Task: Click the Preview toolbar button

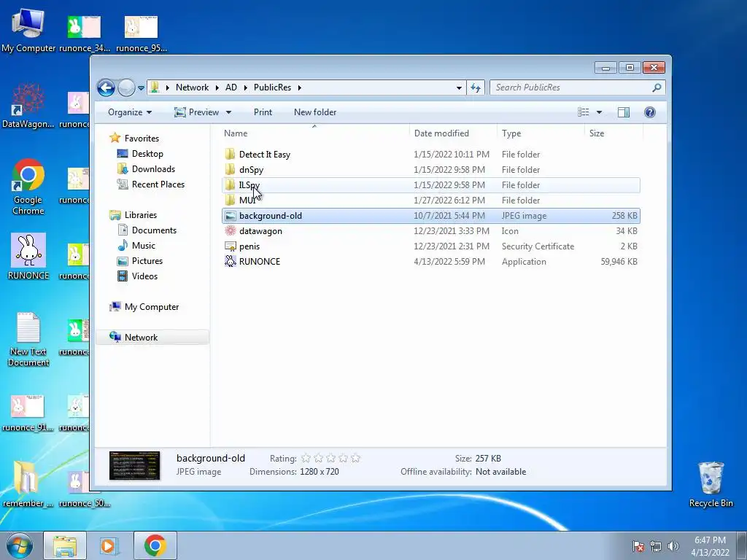Action: click(197, 112)
